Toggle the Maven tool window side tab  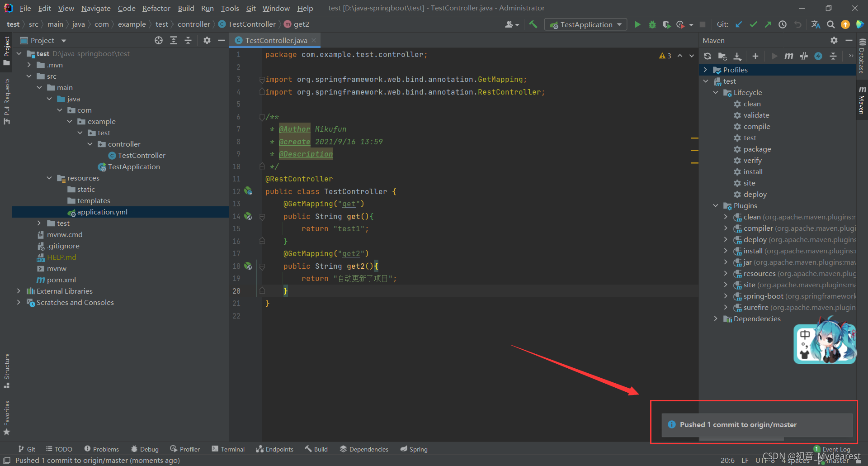pos(862,100)
